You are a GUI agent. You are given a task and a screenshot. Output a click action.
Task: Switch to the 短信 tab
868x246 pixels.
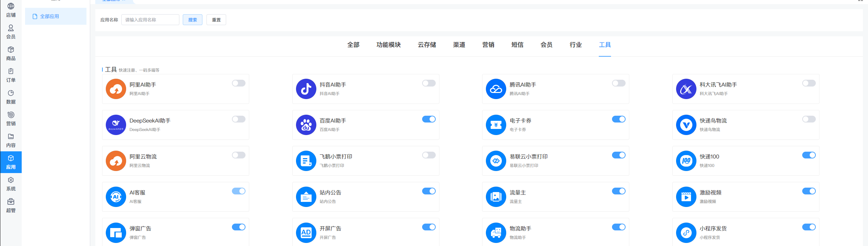coord(517,45)
